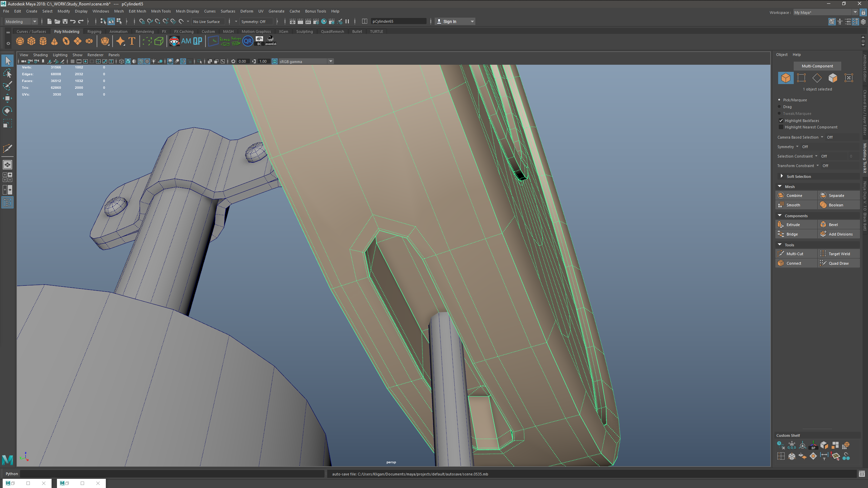Image resolution: width=868 pixels, height=488 pixels.
Task: Toggle viewport grid display
Action: point(72,61)
